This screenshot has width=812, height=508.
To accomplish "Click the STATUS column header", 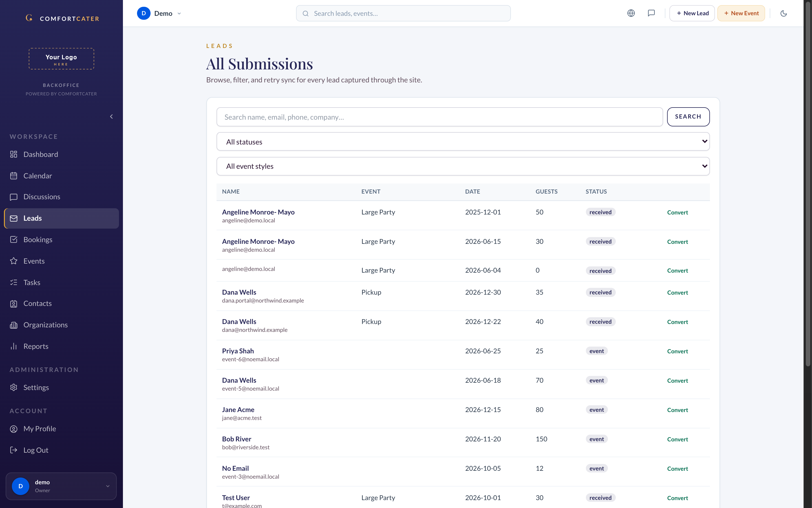I will click(x=596, y=192).
